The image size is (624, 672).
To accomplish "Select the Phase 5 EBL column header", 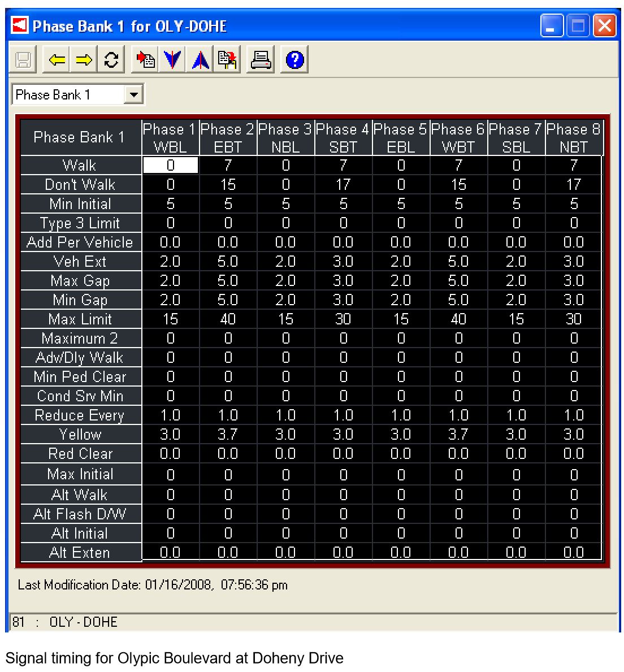I will pyautogui.click(x=401, y=137).
